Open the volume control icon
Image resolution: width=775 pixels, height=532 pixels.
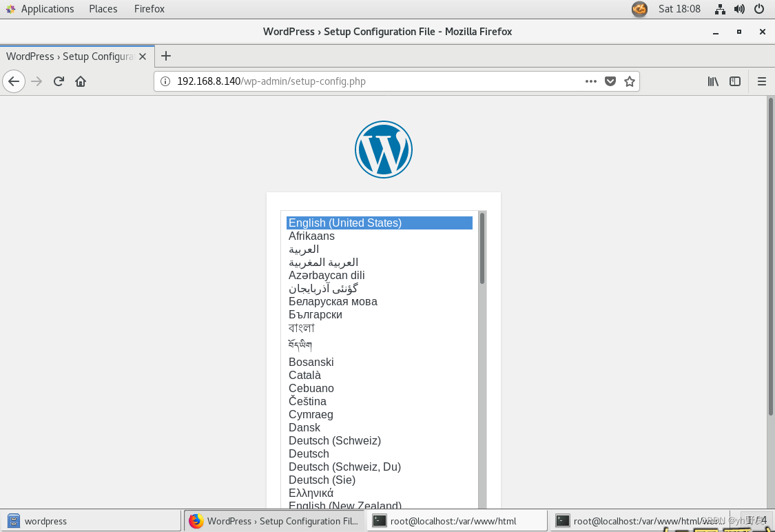click(739, 9)
